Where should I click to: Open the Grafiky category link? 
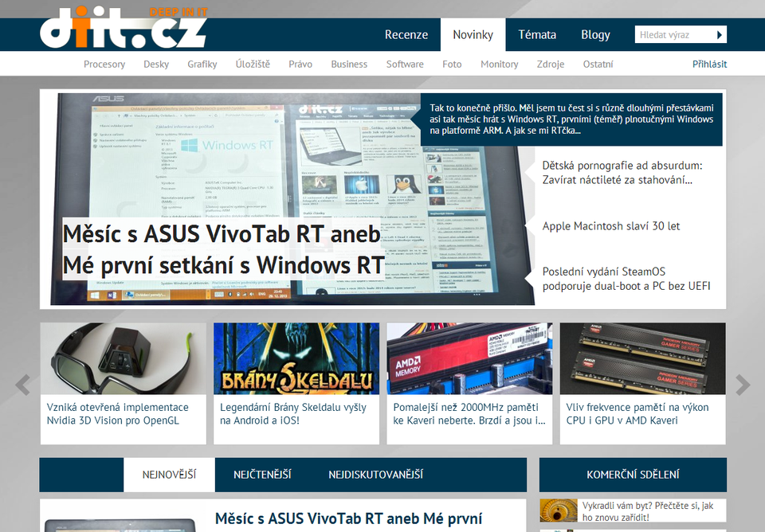[x=202, y=65]
